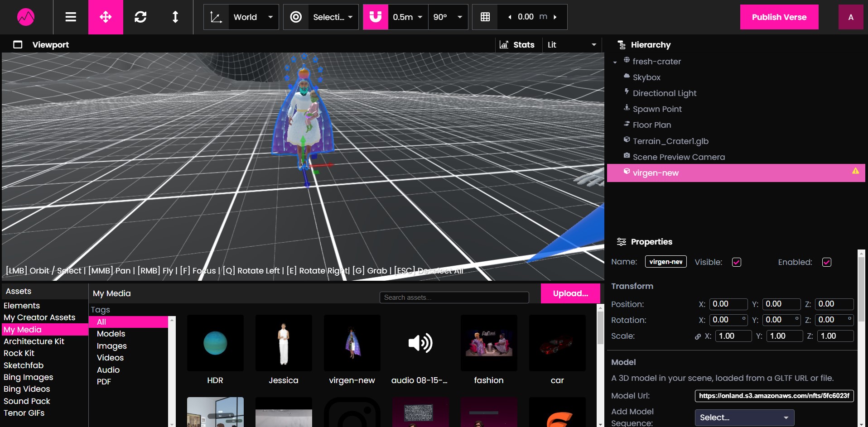
Task: Click the Rotation Y field
Action: pyautogui.click(x=781, y=320)
